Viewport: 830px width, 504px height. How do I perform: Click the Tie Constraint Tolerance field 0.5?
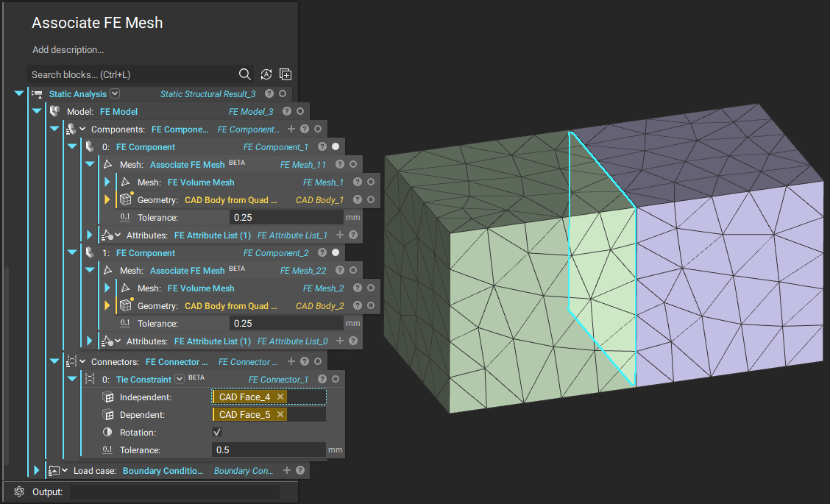[x=269, y=450]
